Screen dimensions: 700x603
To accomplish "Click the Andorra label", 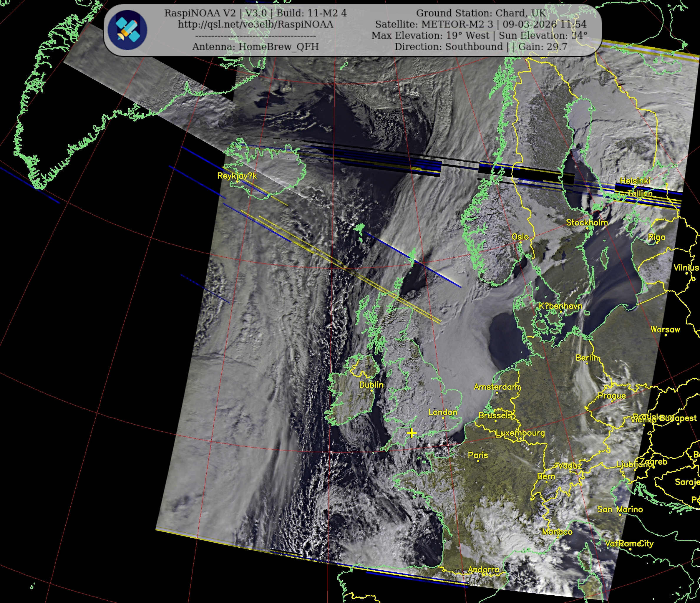I will tap(483, 569).
